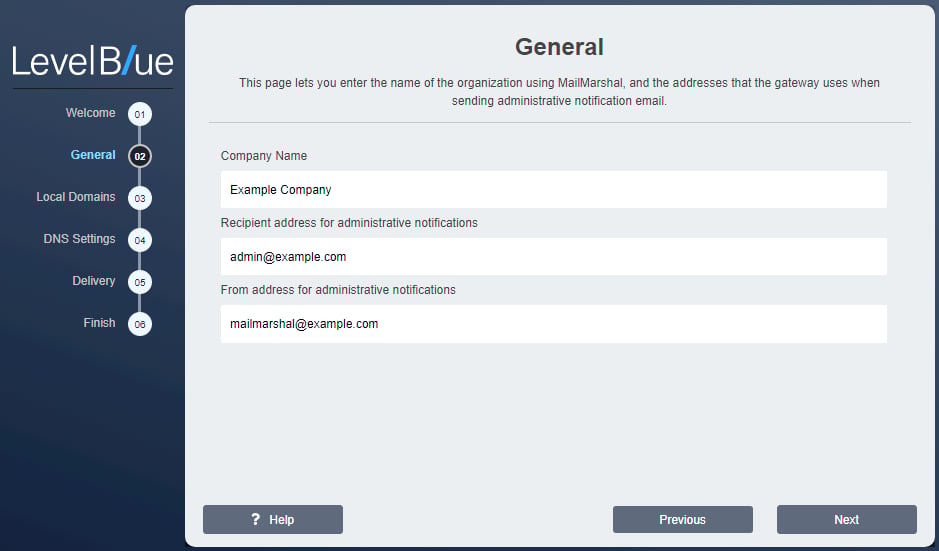Click the LevelBlue logo
Screen dimensions: 939x551
93,60
